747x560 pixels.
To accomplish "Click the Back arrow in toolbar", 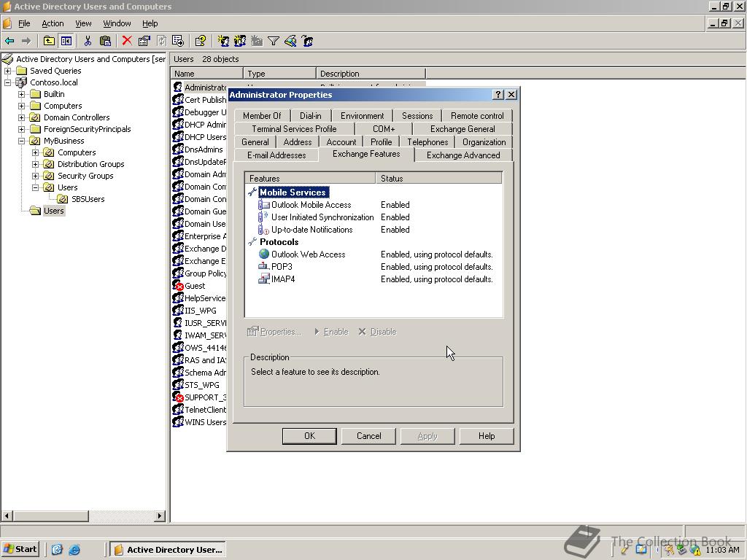I will point(9,41).
